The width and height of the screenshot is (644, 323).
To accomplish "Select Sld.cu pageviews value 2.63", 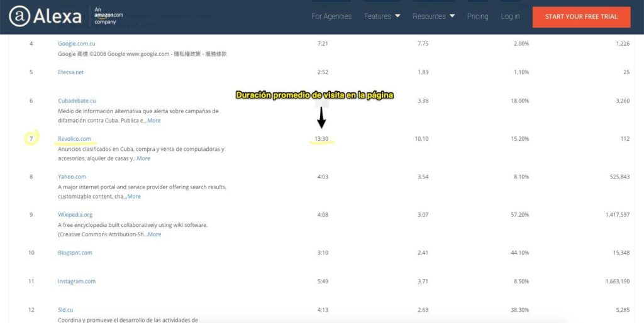I will 423,310.
